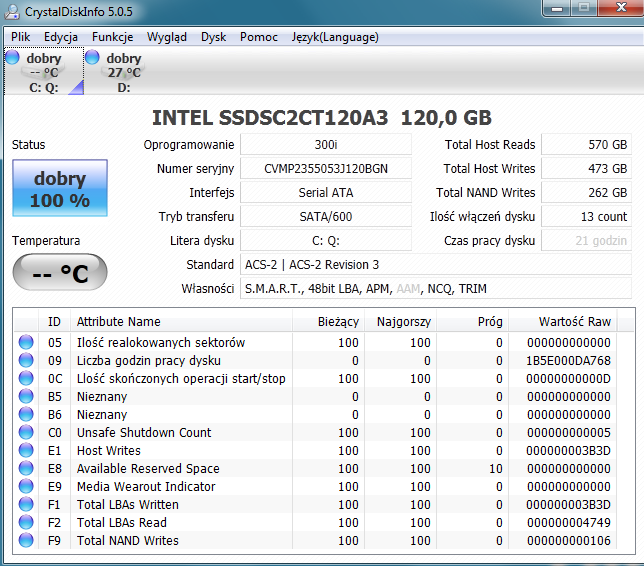644x566 pixels.
Task: Click the Standard field ACS-2 Revision 3
Action: [x=436, y=265]
